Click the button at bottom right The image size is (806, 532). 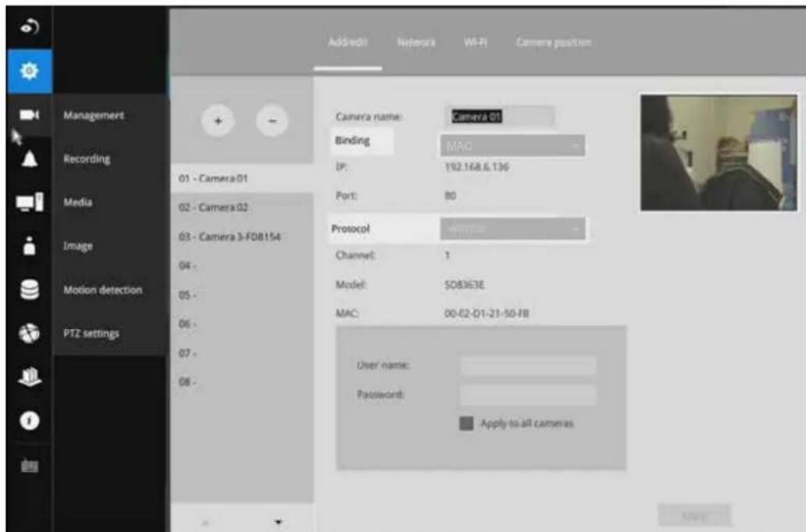tap(694, 515)
